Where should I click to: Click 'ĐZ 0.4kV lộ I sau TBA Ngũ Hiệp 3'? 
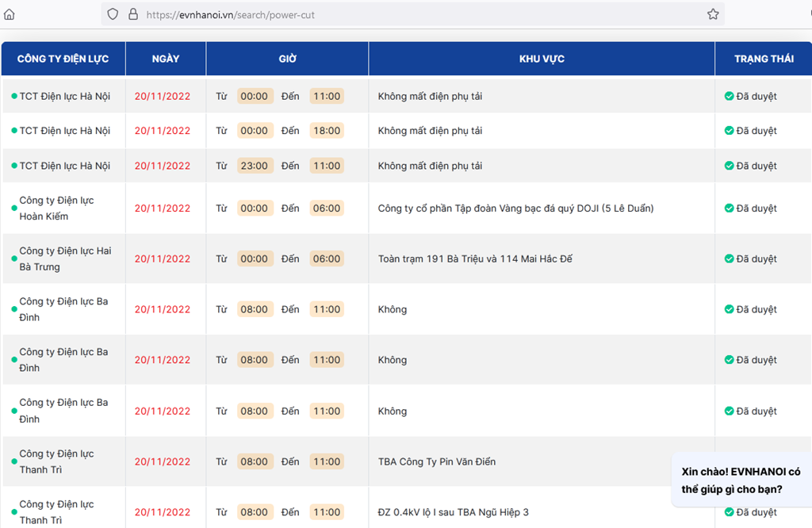tap(453, 512)
